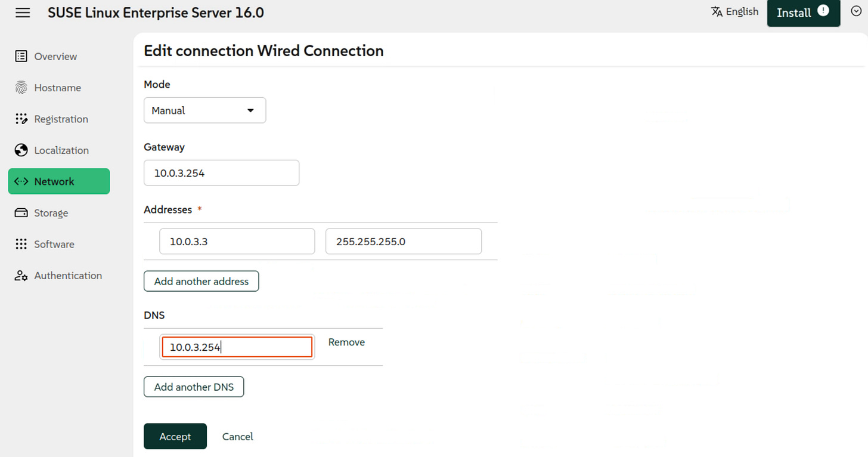Click the Localization globe icon
The image size is (868, 457).
point(21,150)
